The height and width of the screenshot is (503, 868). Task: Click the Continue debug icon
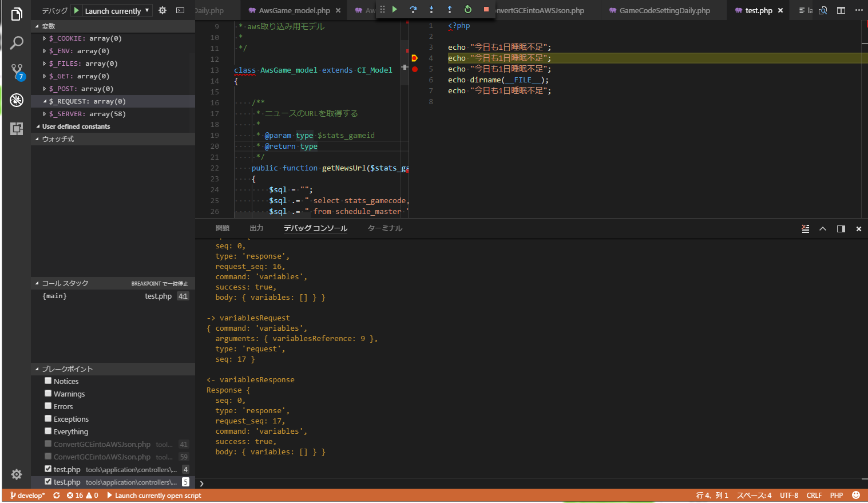[x=395, y=10]
